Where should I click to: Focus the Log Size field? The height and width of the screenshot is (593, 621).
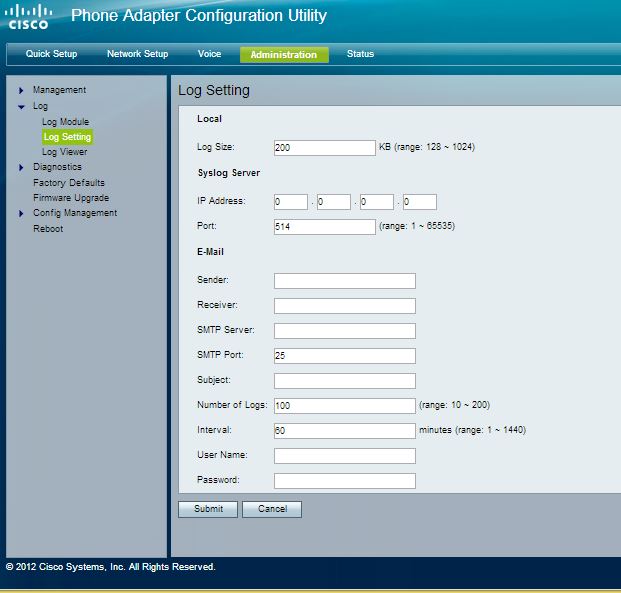point(324,148)
